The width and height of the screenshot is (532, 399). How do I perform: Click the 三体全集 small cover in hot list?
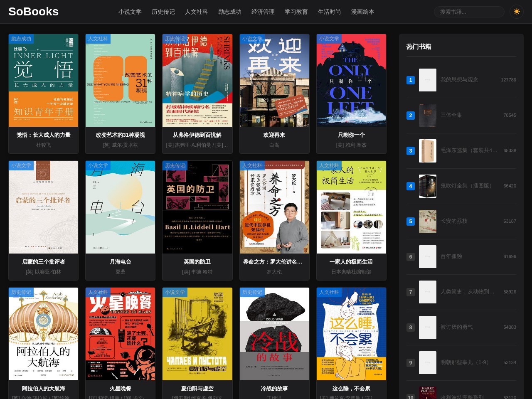pyautogui.click(x=428, y=115)
